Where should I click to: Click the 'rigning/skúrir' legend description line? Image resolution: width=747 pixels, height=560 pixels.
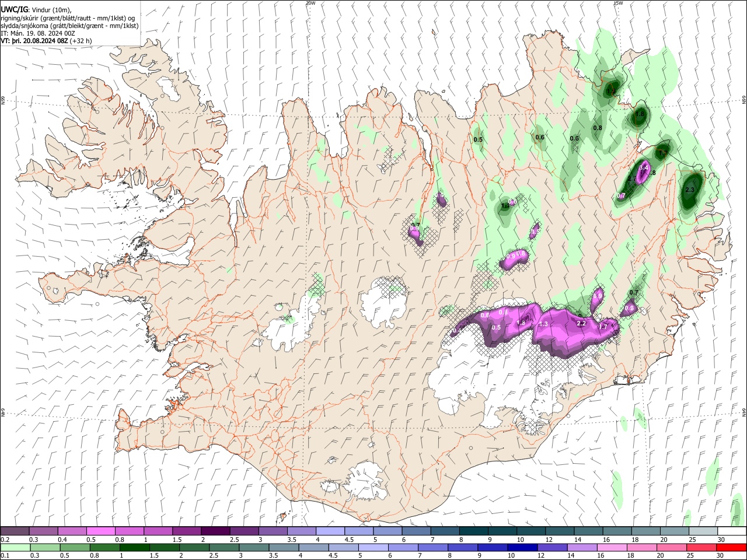click(68, 18)
